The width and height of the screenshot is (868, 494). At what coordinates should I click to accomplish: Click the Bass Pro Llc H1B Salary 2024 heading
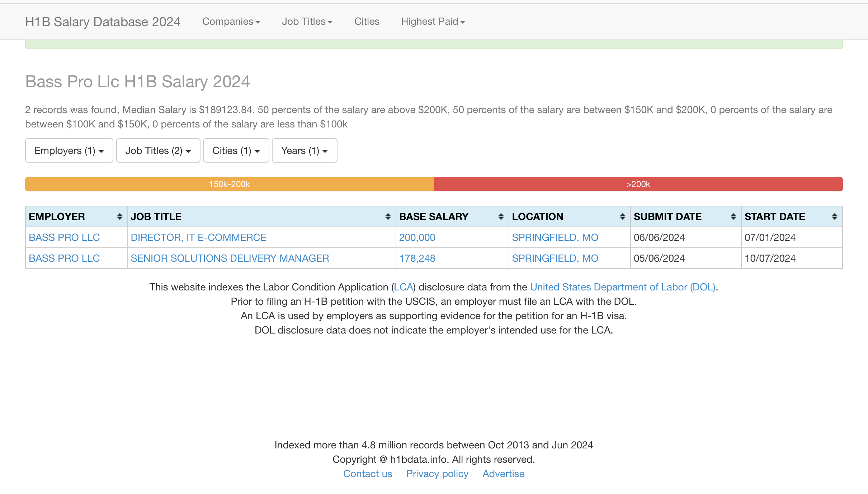[x=137, y=81]
